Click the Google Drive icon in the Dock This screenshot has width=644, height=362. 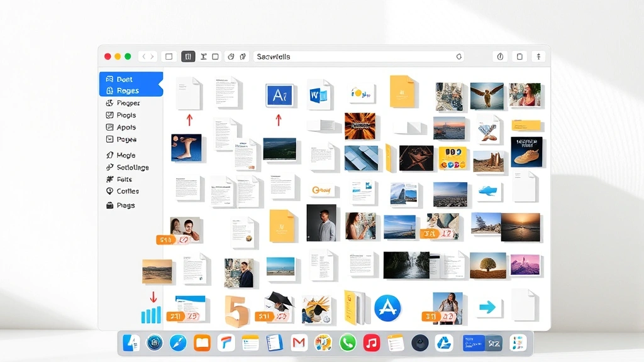[x=443, y=343]
